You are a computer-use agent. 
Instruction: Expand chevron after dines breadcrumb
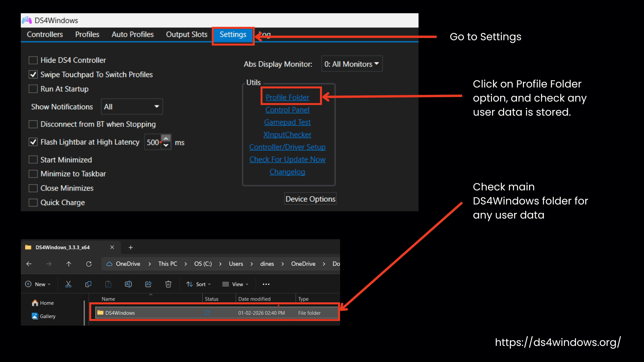(282, 264)
